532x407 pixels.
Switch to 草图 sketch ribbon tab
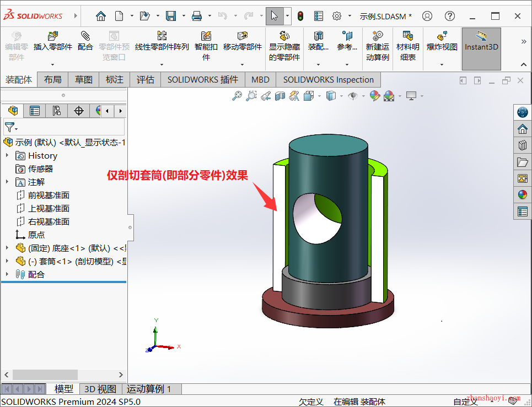click(x=83, y=80)
